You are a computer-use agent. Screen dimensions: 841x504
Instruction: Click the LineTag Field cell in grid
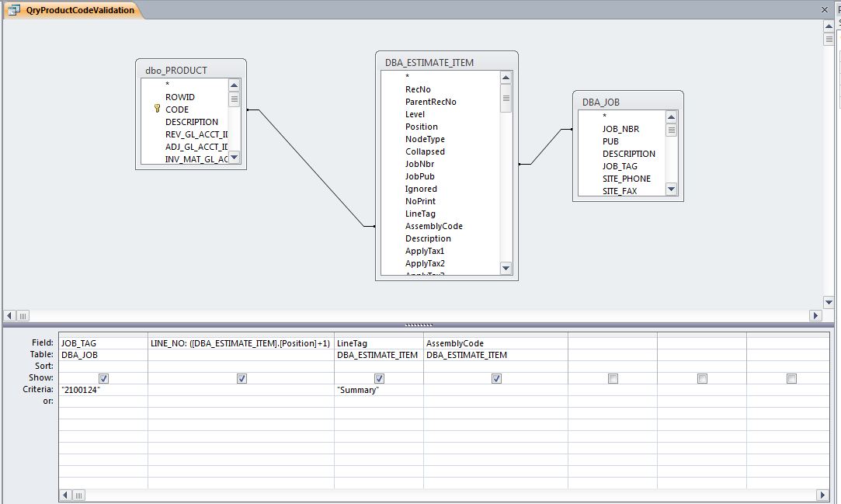click(x=379, y=343)
